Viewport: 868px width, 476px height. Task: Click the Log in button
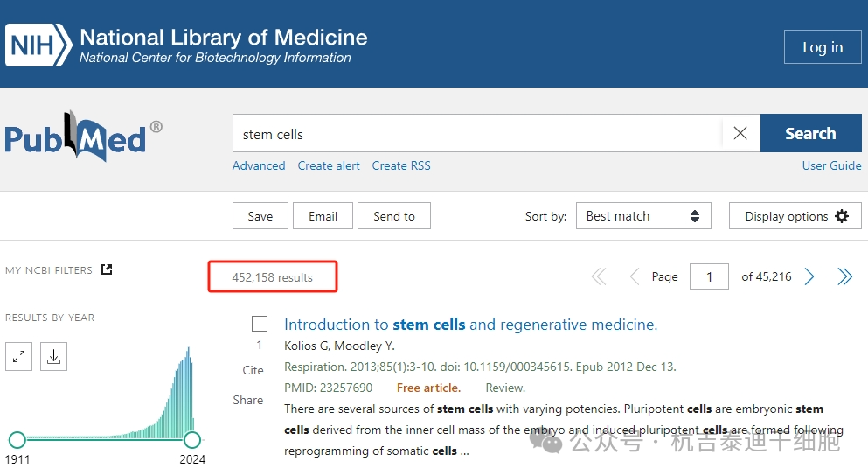[823, 47]
